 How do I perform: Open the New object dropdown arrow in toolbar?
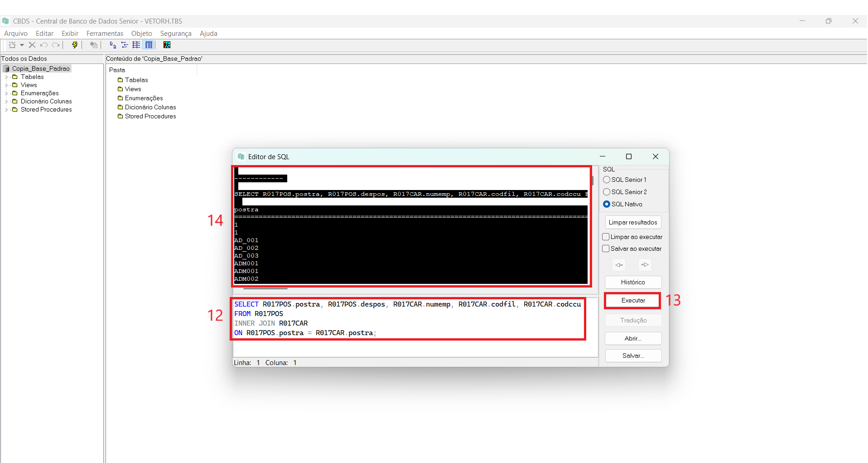pos(22,45)
